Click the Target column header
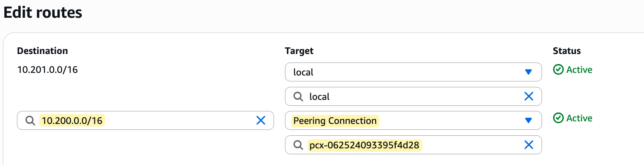 coord(299,51)
